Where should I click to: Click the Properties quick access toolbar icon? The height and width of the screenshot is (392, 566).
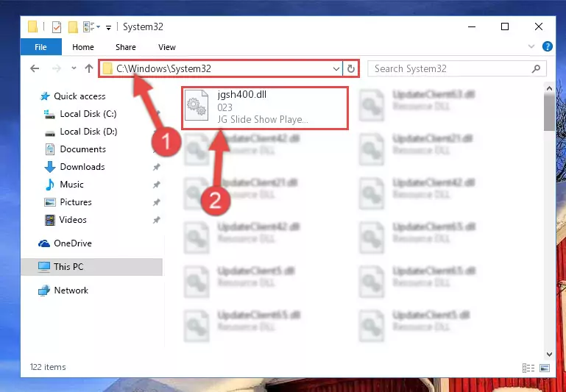point(57,27)
